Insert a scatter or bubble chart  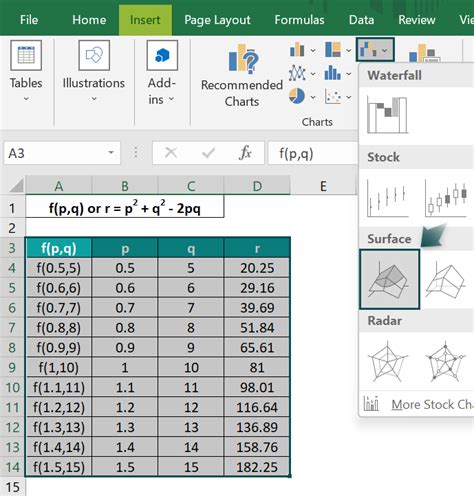[333, 97]
